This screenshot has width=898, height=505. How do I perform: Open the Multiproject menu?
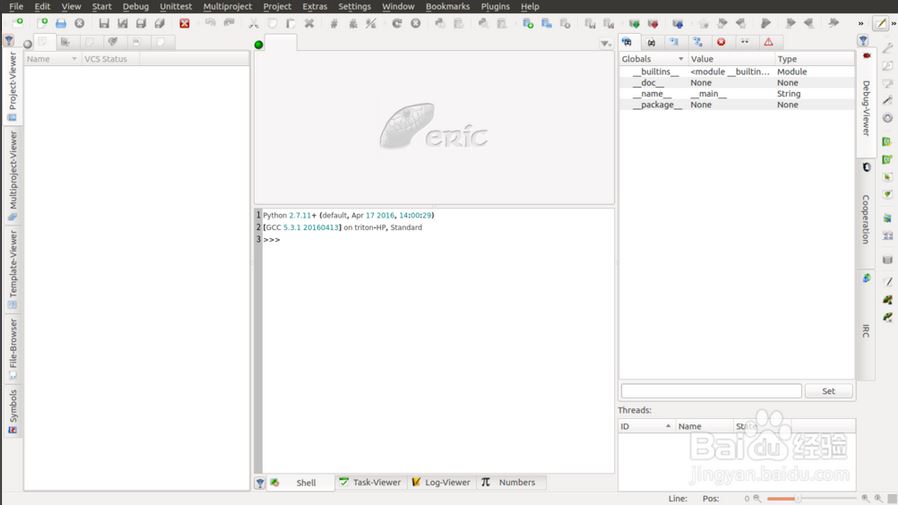227,6
